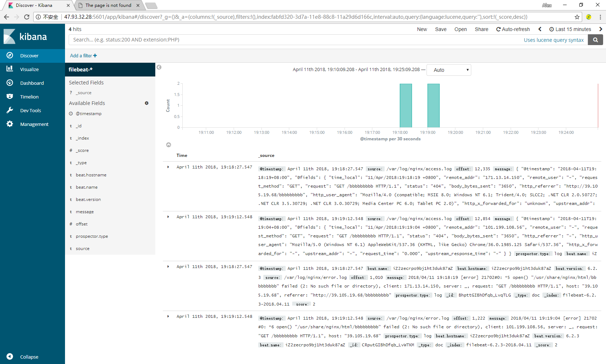Move the time range backward
The width and height of the screenshot is (606, 364).
tap(540, 29)
